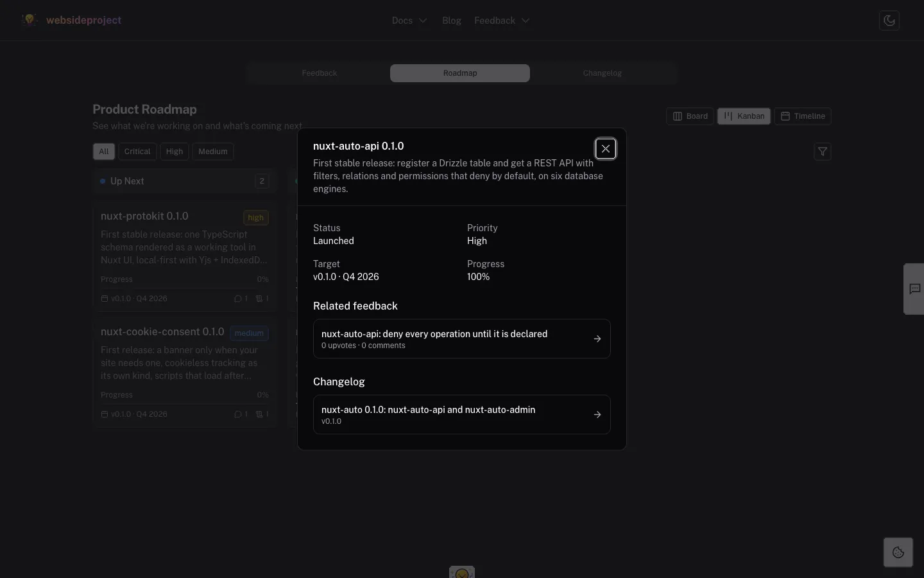
Task: Go to websideproject home via site name
Action: pyautogui.click(x=84, y=21)
